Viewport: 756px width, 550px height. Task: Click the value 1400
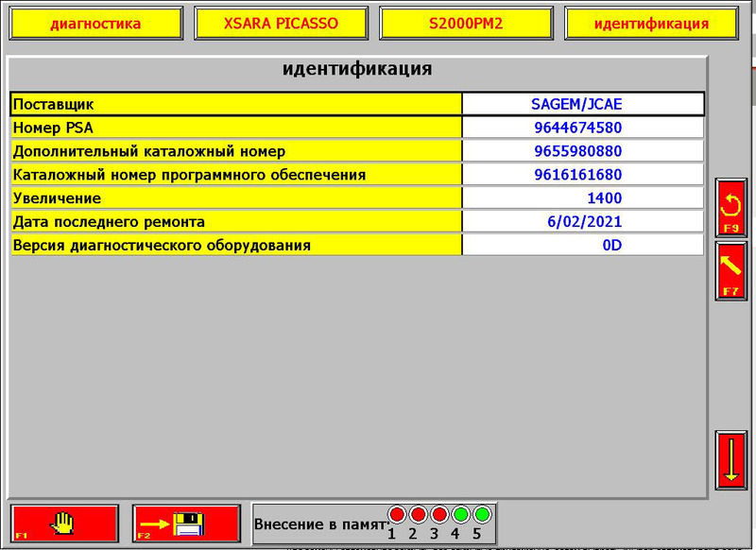point(605,198)
